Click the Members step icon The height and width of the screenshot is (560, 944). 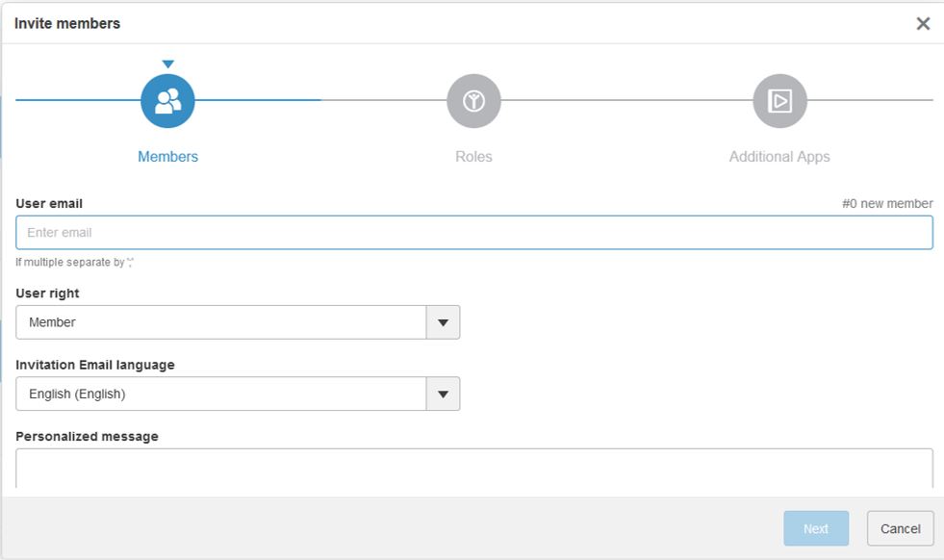tap(167, 101)
